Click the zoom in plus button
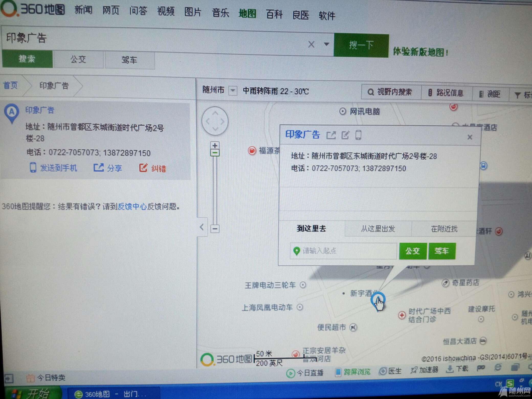Viewport: 532px width, 399px height. pos(215,145)
